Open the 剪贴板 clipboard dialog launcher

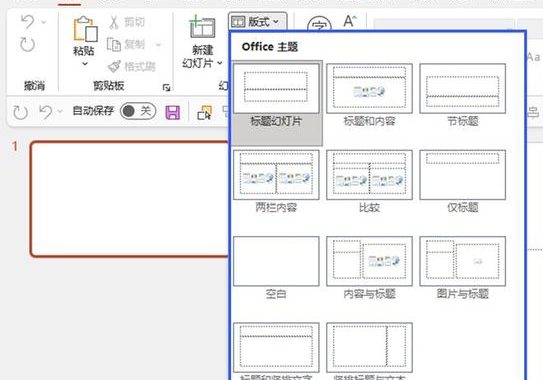click(x=167, y=87)
